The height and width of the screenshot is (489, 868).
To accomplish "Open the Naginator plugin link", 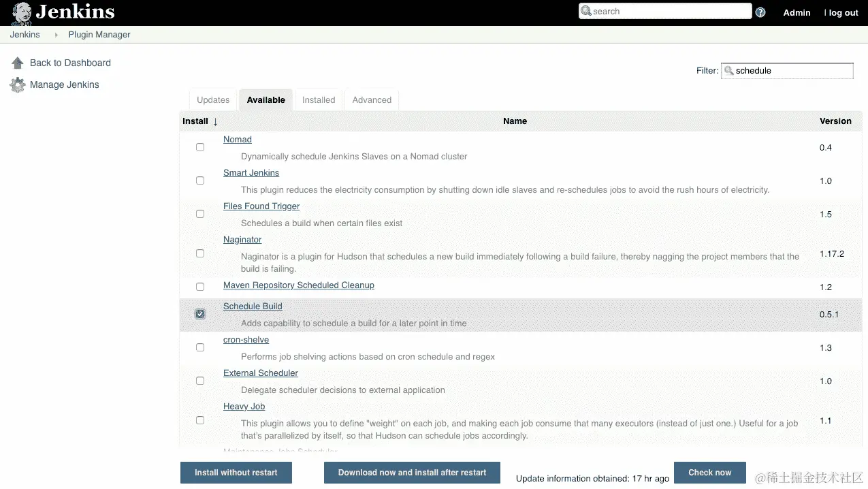I will pos(242,240).
